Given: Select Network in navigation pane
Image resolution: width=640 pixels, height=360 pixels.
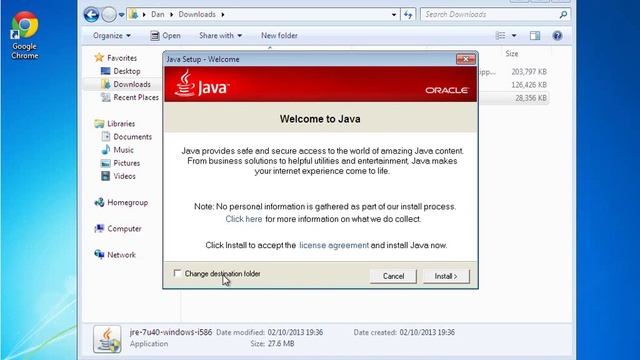Looking at the screenshot, I should (x=115, y=255).
